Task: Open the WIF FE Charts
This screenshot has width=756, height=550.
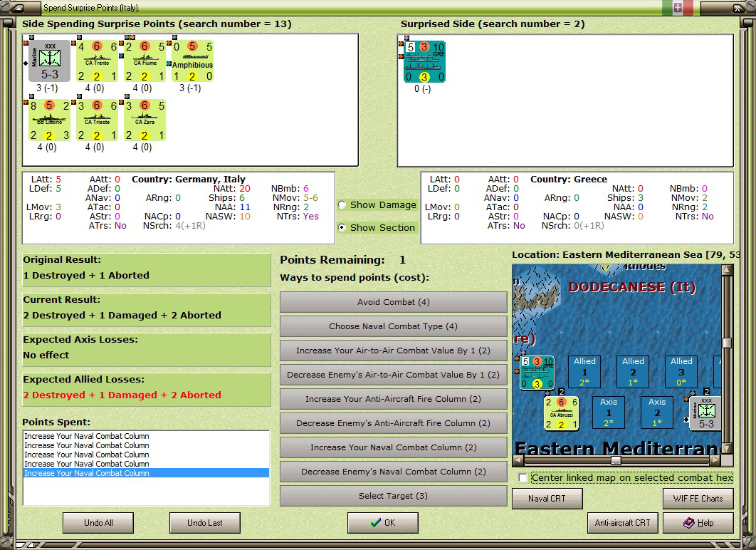Action: [x=698, y=499]
